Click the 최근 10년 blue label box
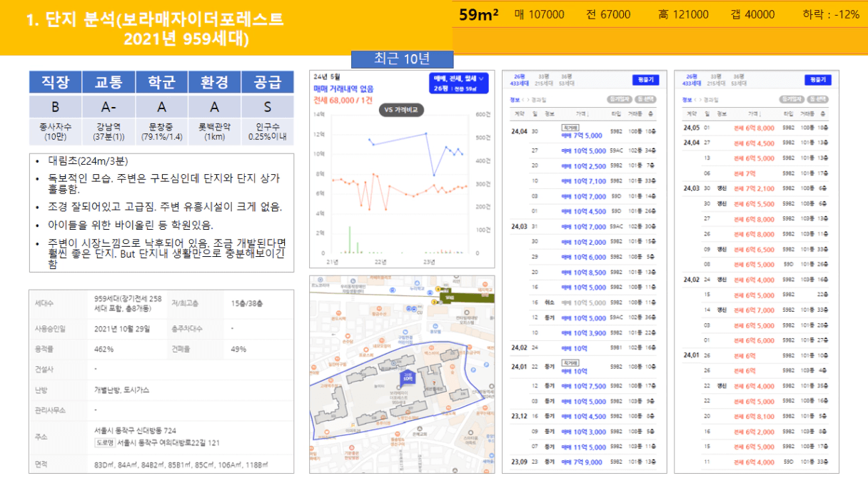This screenshot has height=488, width=868. tap(402, 59)
